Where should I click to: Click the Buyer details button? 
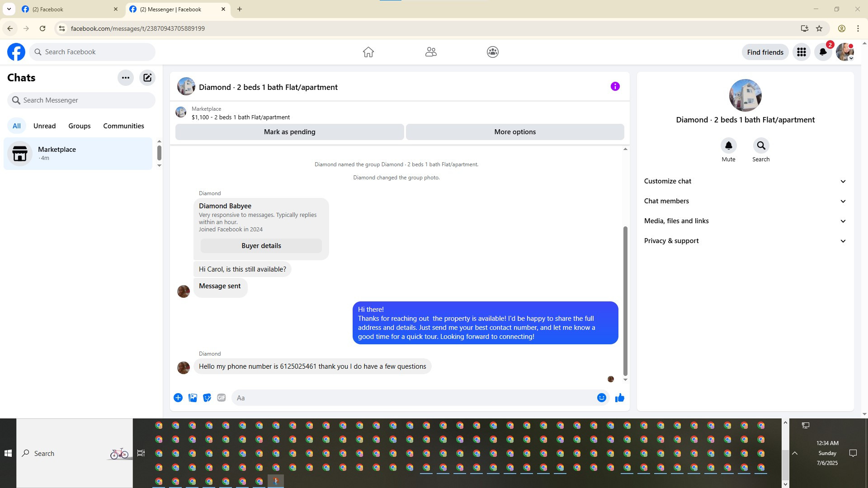(261, 246)
